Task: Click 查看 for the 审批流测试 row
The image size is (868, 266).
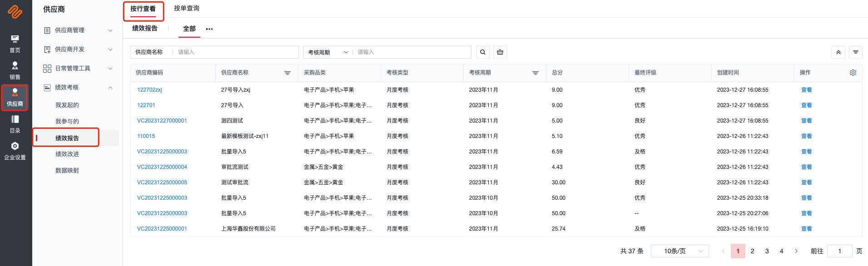Action: tap(807, 167)
